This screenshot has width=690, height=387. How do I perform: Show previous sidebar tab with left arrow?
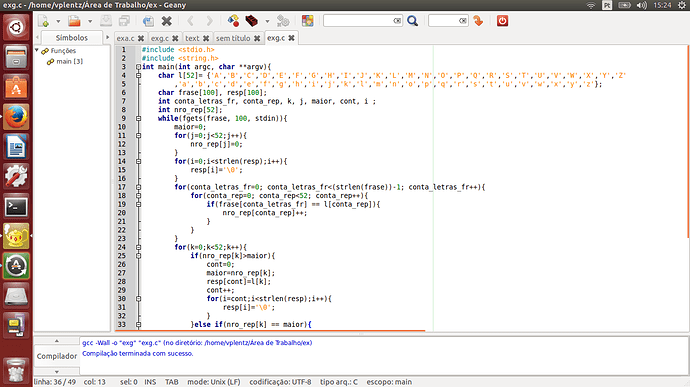click(37, 38)
